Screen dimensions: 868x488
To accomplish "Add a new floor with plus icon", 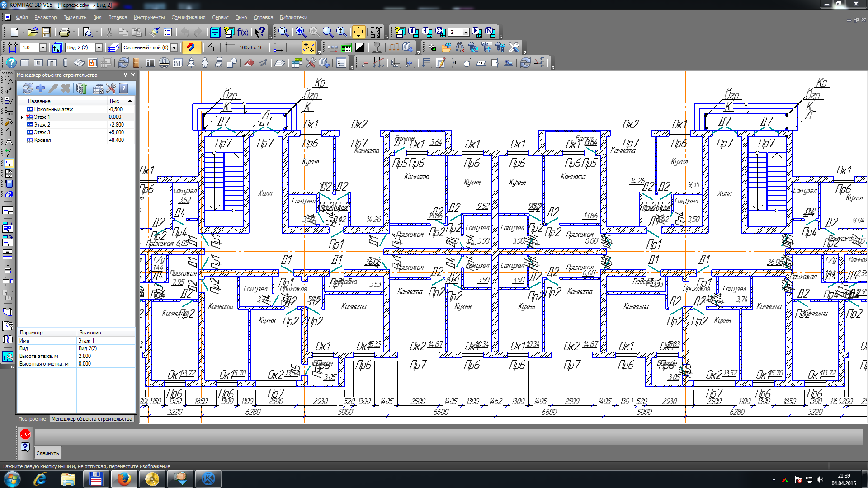I will 41,88.
